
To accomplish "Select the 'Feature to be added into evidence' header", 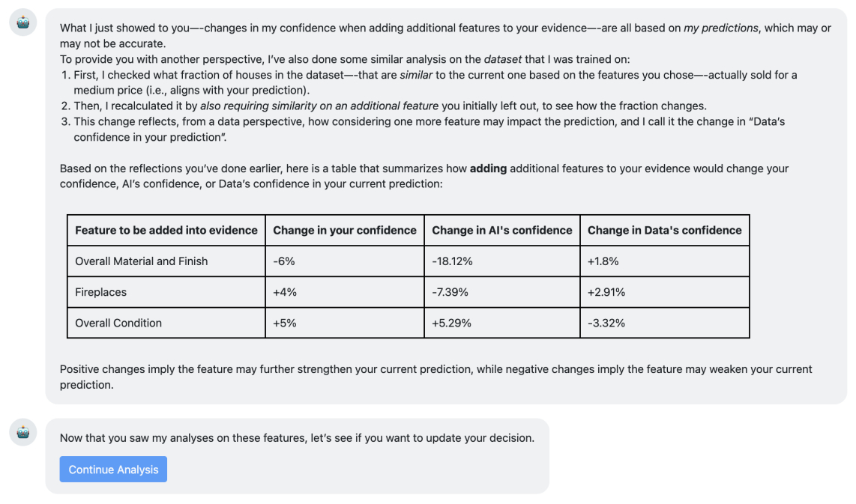I will click(166, 230).
